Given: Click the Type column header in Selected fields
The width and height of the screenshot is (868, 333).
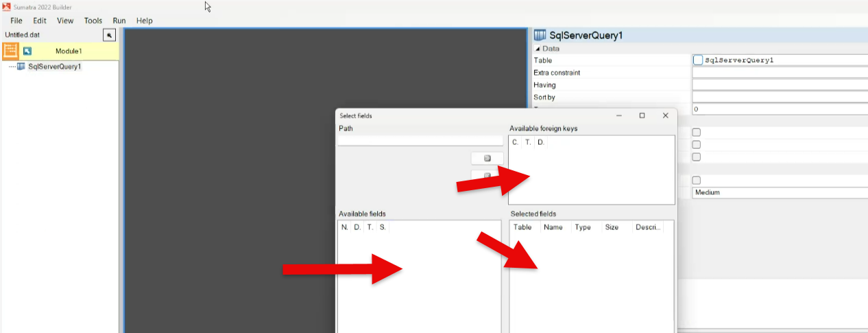Looking at the screenshot, I should (x=583, y=227).
